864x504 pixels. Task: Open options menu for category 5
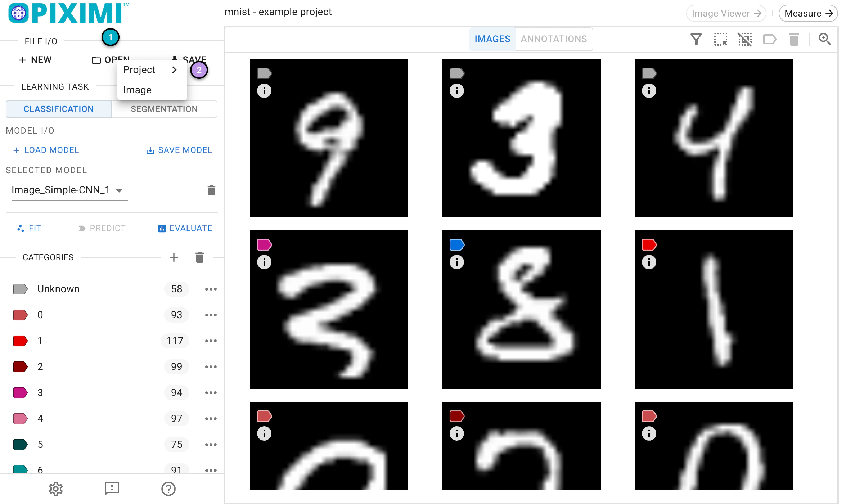click(x=211, y=444)
